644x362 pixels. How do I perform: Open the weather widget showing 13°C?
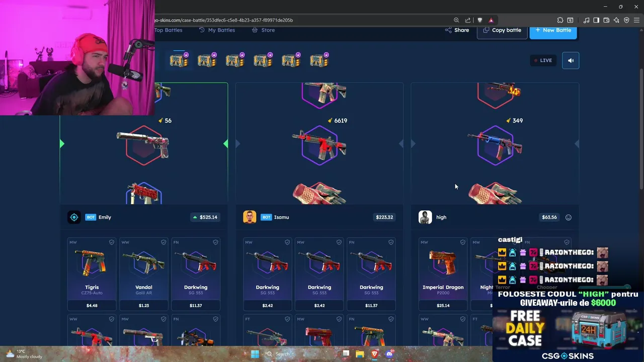pos(24,354)
